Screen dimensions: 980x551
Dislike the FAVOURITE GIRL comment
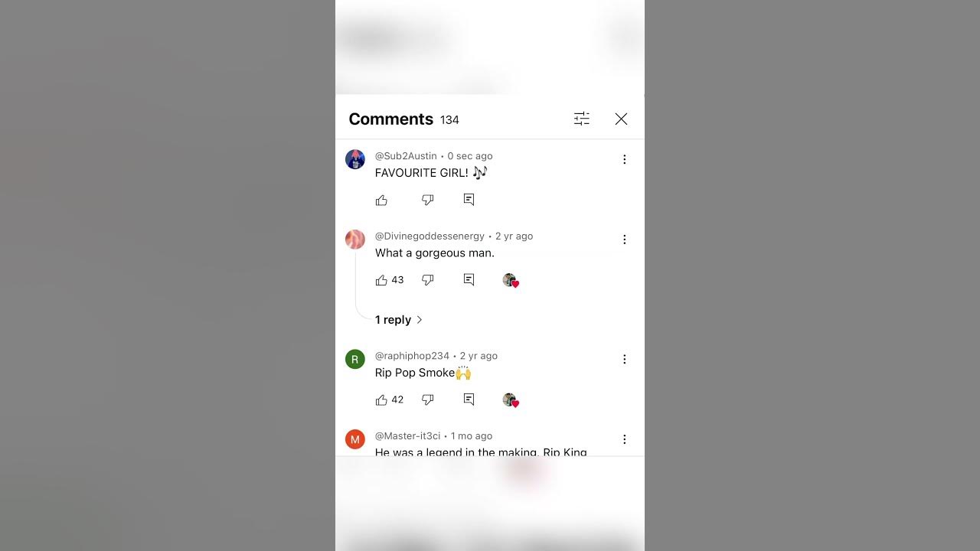pyautogui.click(x=428, y=200)
